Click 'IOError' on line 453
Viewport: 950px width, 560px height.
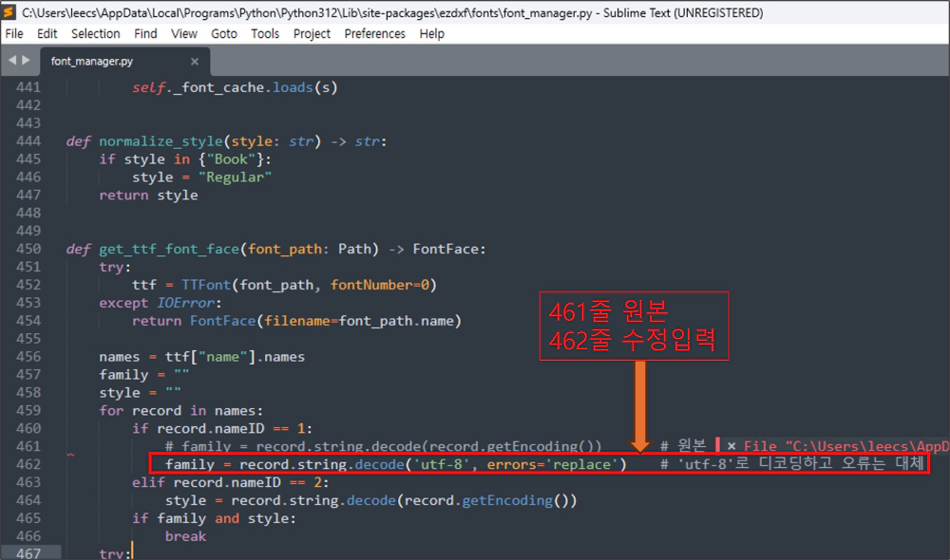point(185,303)
